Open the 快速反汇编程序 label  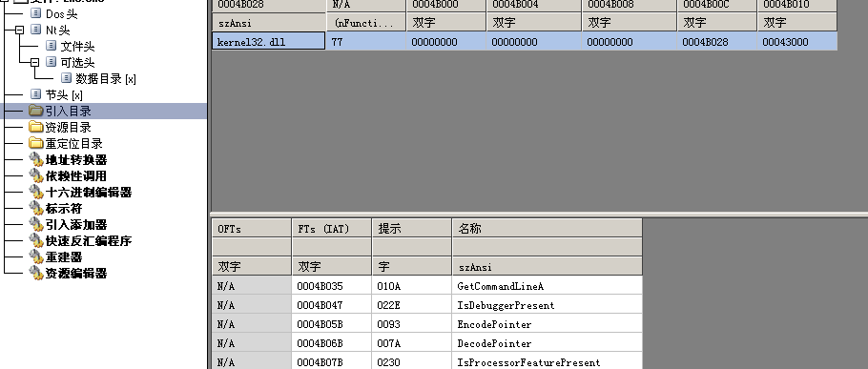point(88,240)
